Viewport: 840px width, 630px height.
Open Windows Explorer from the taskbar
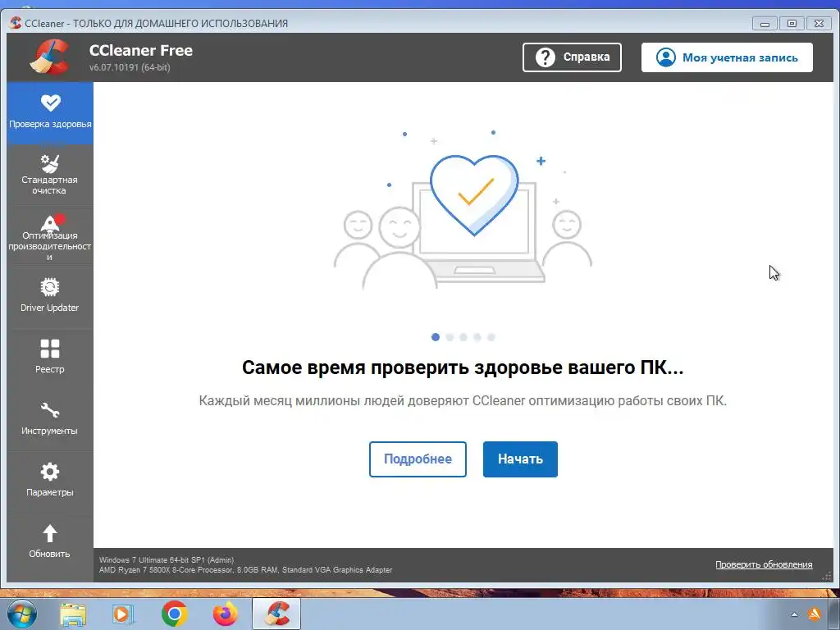click(73, 614)
